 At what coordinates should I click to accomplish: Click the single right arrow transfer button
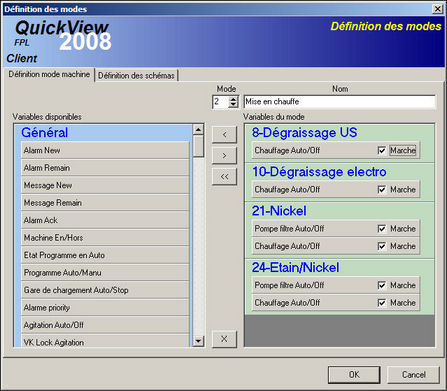224,156
